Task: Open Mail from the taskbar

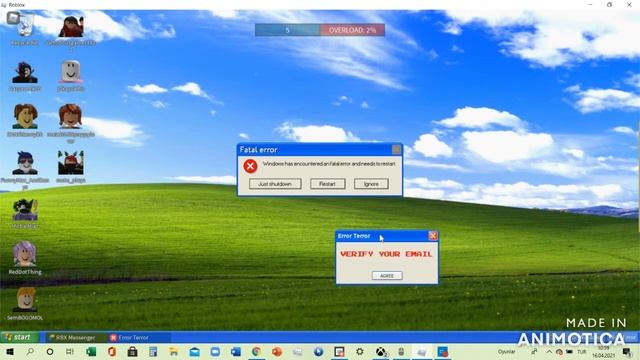Action: point(195,352)
